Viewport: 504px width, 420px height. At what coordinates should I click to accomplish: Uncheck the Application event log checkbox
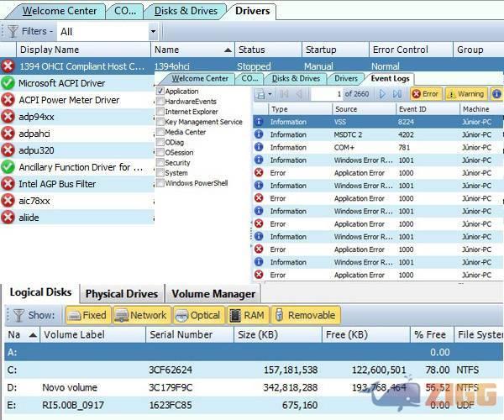160,92
